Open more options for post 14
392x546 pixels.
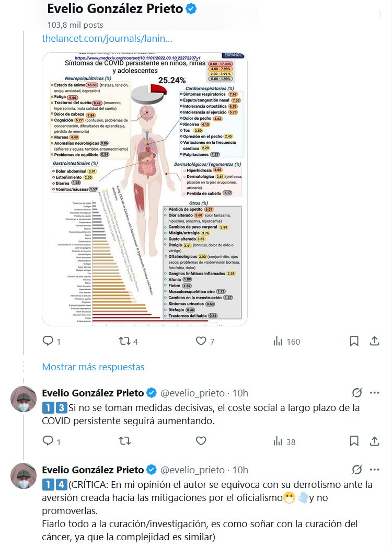pyautogui.click(x=374, y=469)
